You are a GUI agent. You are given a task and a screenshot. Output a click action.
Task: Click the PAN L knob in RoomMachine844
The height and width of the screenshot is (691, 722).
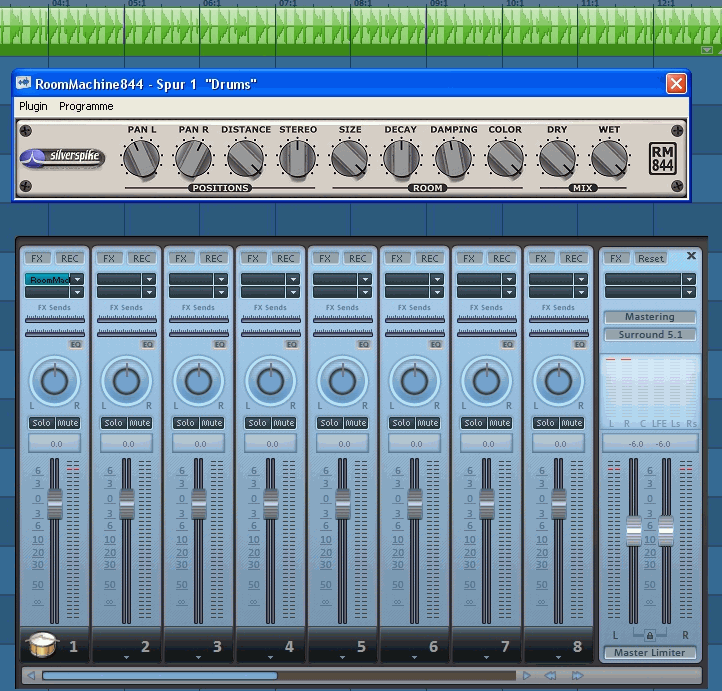click(x=141, y=159)
